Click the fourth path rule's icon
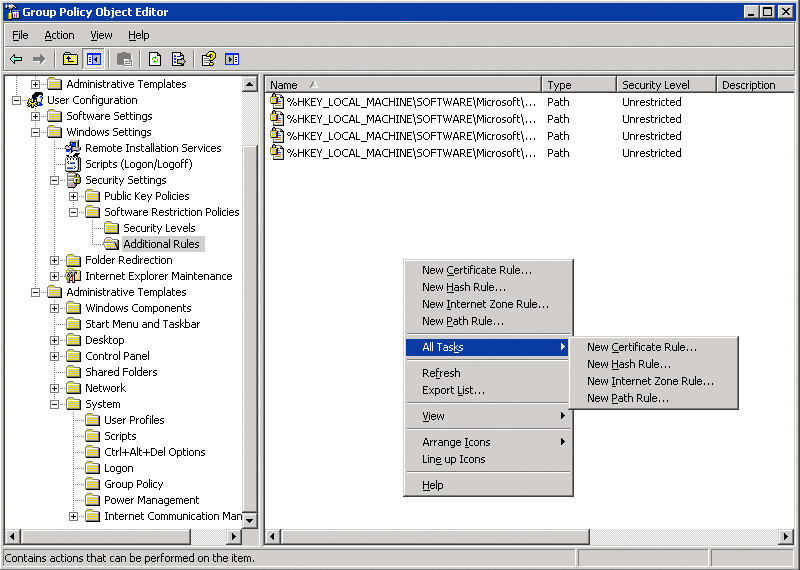 tap(277, 152)
